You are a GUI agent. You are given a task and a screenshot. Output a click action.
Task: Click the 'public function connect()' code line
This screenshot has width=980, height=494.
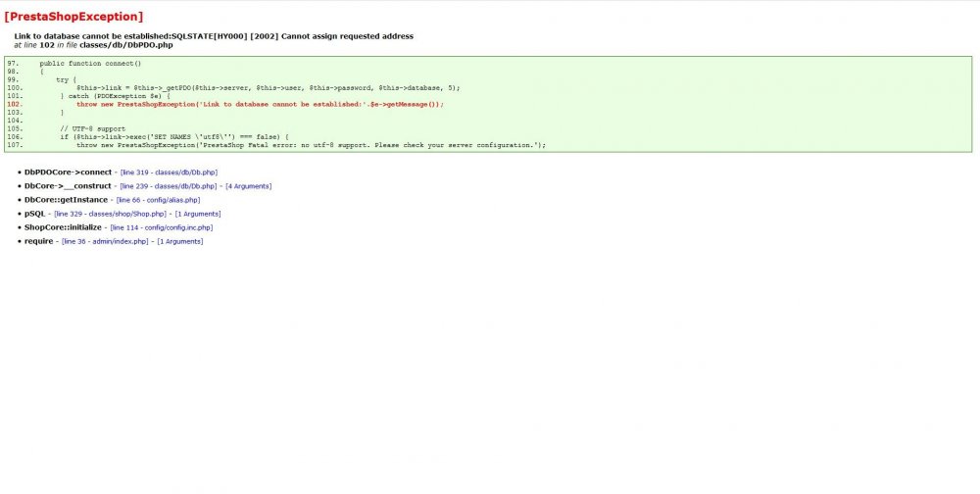click(x=90, y=64)
